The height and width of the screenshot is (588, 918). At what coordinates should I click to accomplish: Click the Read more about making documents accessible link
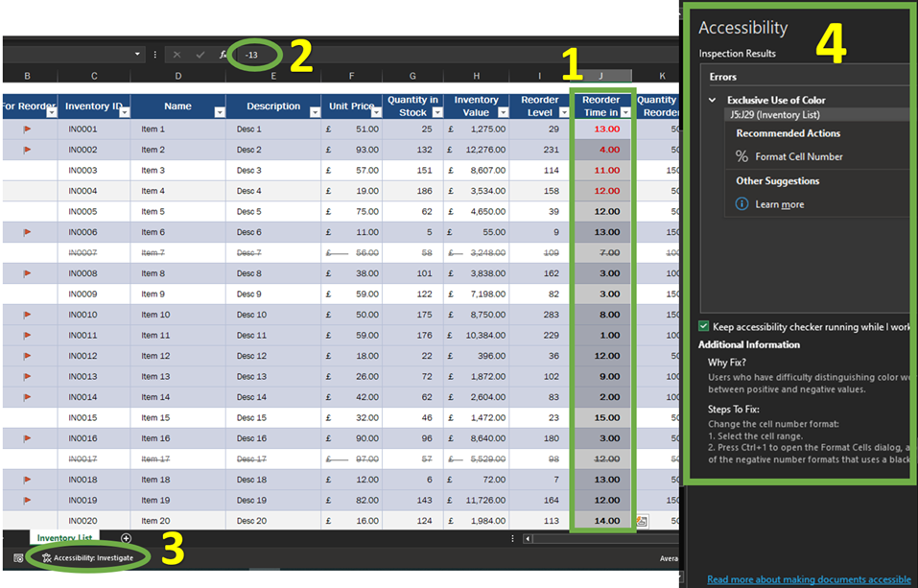click(809, 579)
